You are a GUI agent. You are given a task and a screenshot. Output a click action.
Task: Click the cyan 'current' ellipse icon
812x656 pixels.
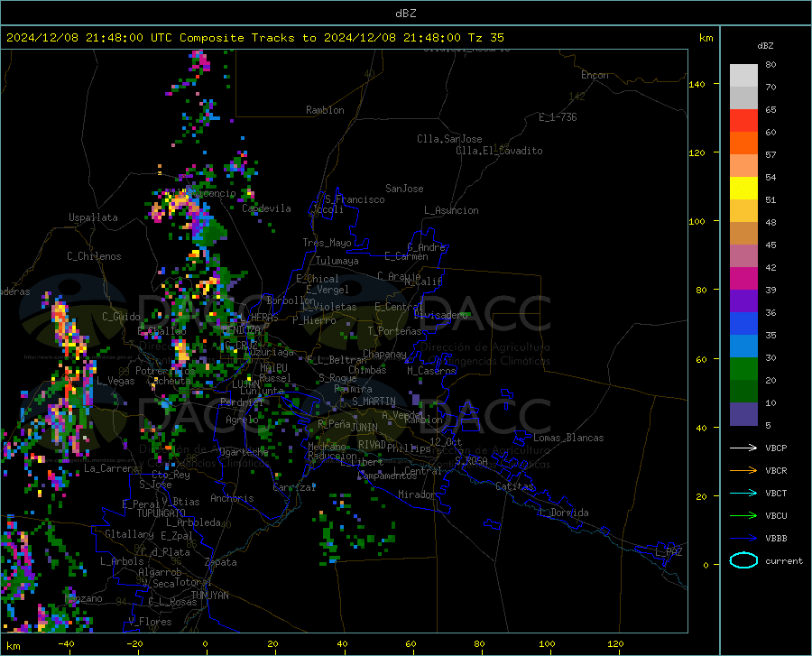pyautogui.click(x=743, y=560)
